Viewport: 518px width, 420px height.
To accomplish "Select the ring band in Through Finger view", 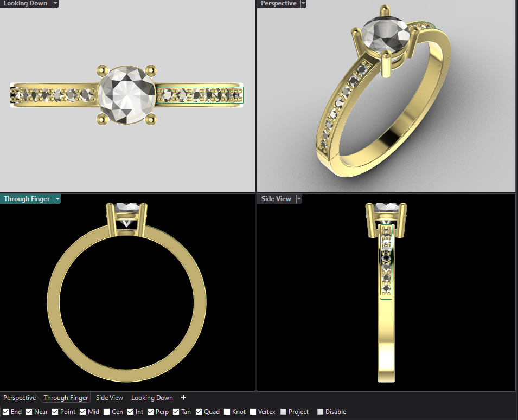I will click(x=126, y=375).
